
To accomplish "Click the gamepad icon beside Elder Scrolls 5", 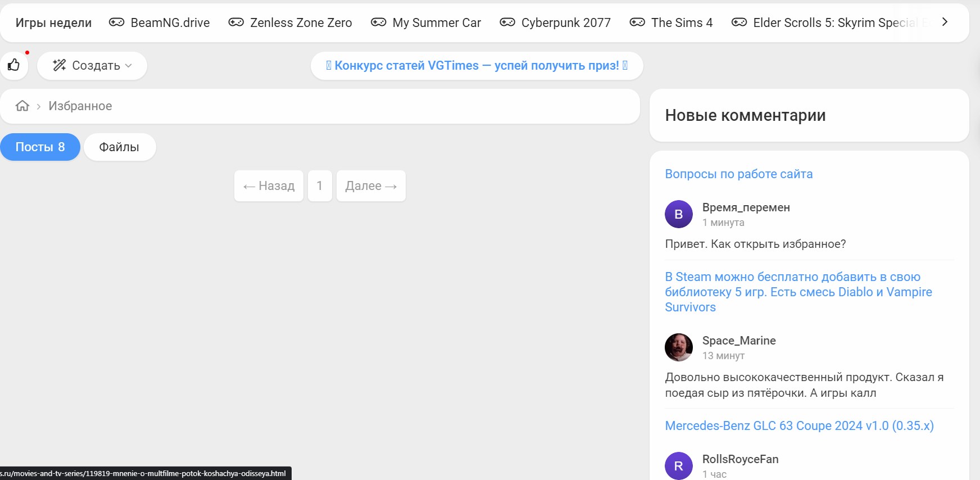I will click(x=739, y=22).
